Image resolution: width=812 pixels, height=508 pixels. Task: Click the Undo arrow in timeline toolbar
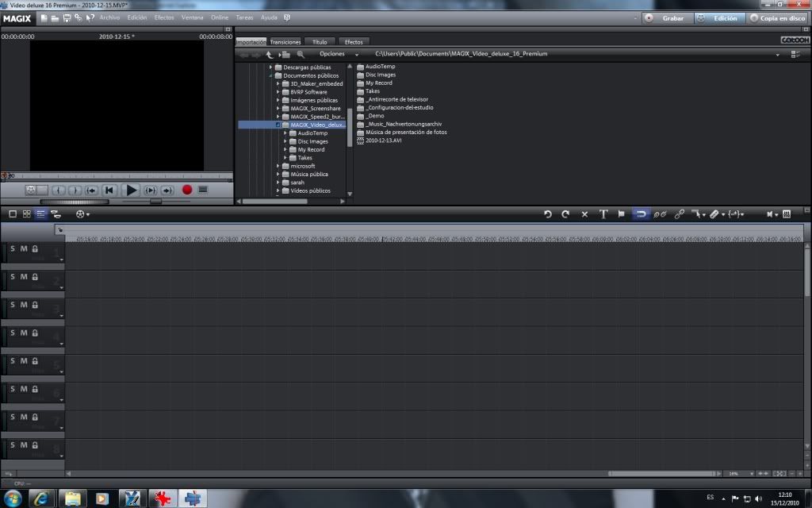click(x=547, y=214)
